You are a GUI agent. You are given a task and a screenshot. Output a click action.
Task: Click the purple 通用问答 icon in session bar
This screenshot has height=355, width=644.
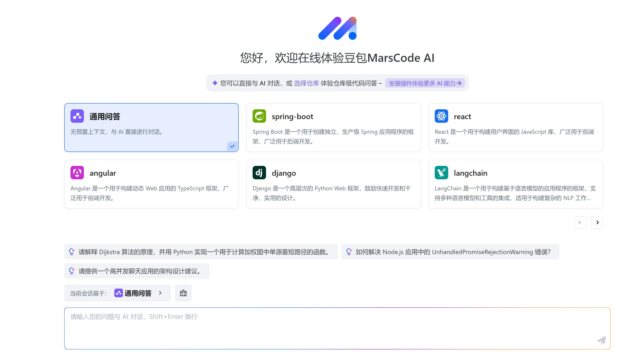click(x=118, y=293)
